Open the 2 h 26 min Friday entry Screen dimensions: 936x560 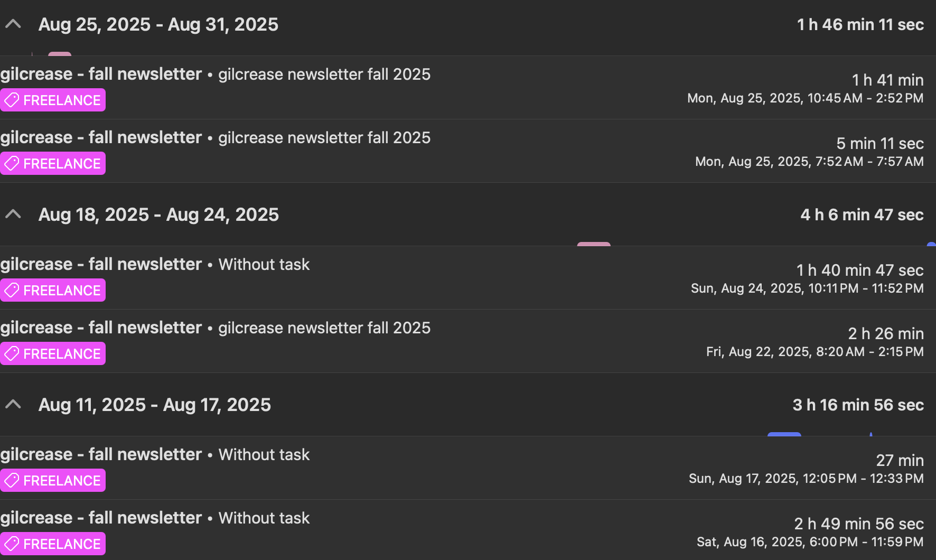pos(468,341)
